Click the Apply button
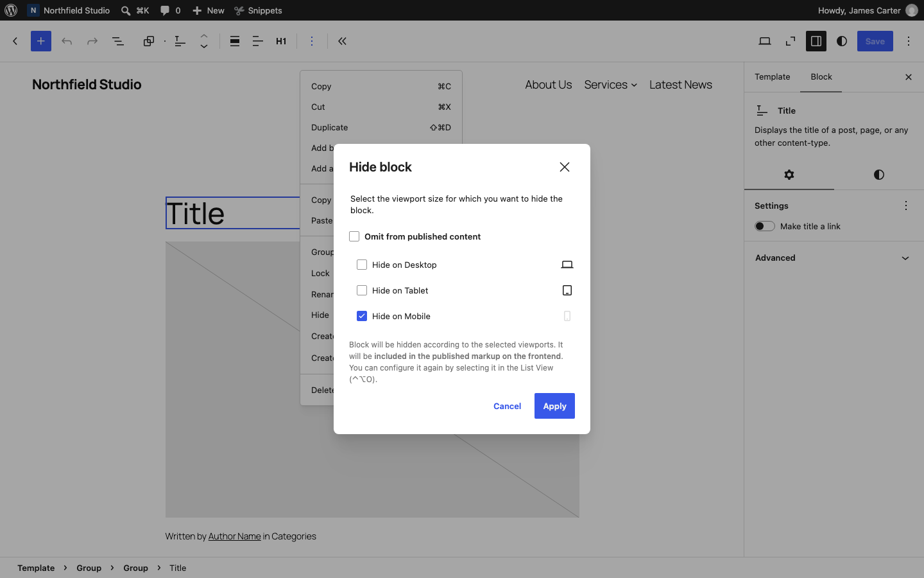 tap(554, 406)
